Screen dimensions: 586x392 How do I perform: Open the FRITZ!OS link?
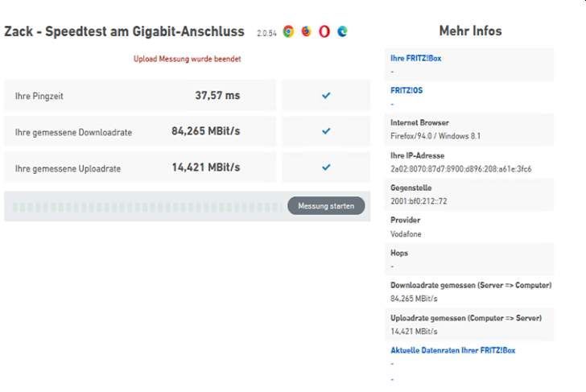click(x=406, y=90)
